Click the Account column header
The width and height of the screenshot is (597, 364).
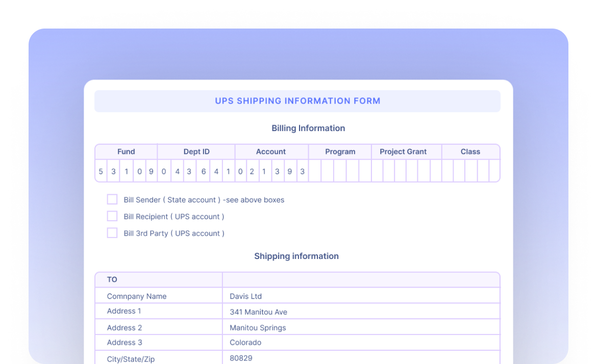(x=271, y=151)
